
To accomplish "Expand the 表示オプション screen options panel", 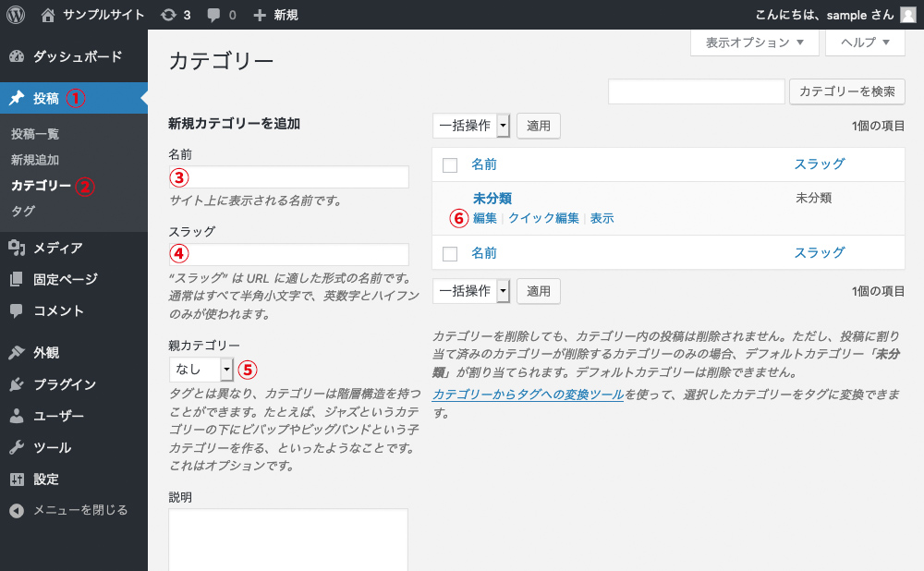I will [754, 43].
